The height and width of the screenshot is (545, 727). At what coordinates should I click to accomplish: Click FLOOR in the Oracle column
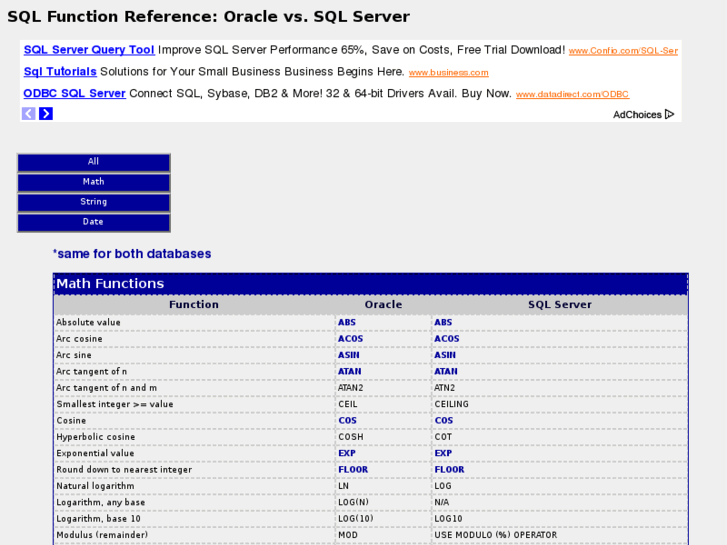click(353, 469)
